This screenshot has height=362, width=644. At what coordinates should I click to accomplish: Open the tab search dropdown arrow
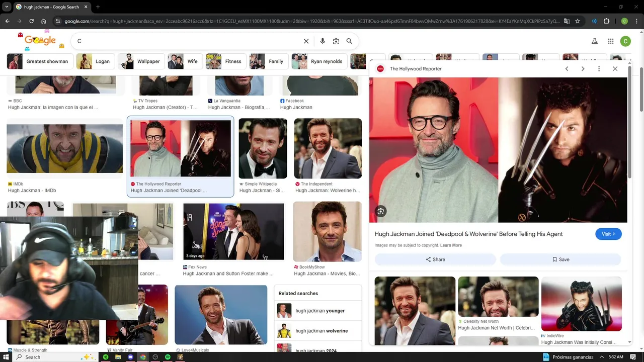(x=7, y=7)
